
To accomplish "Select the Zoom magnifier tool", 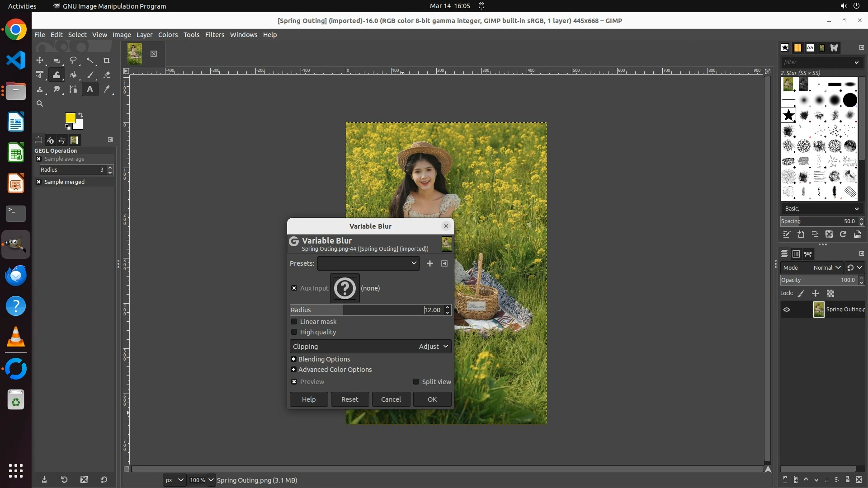I will tap(40, 103).
